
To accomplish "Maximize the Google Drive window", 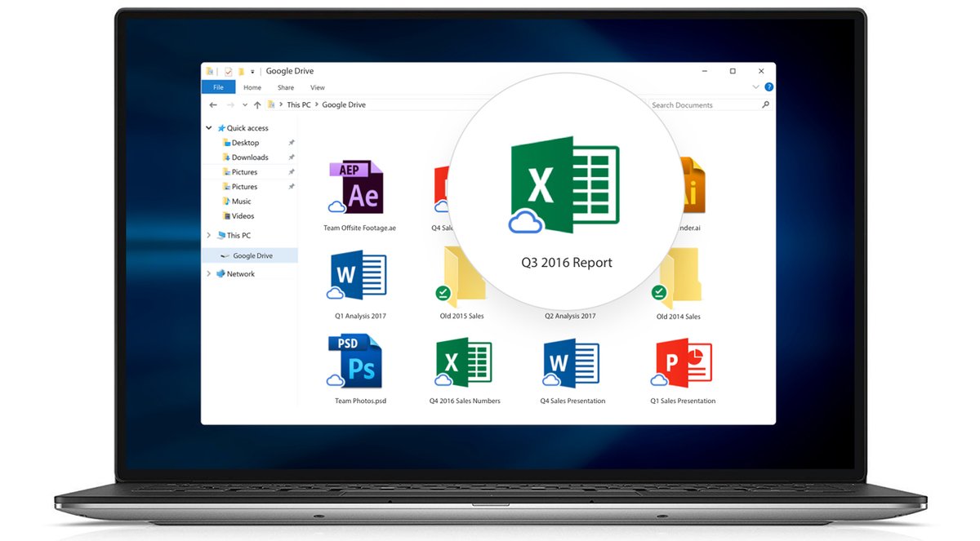I will (733, 72).
